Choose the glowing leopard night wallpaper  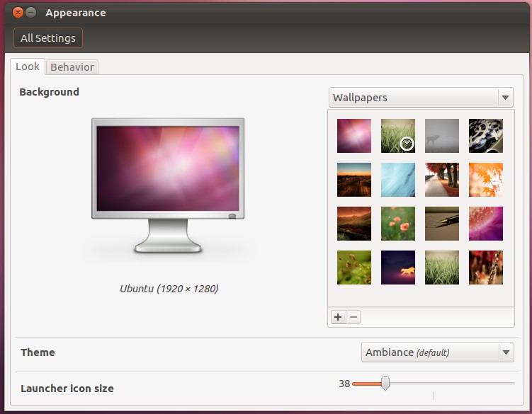(398, 268)
